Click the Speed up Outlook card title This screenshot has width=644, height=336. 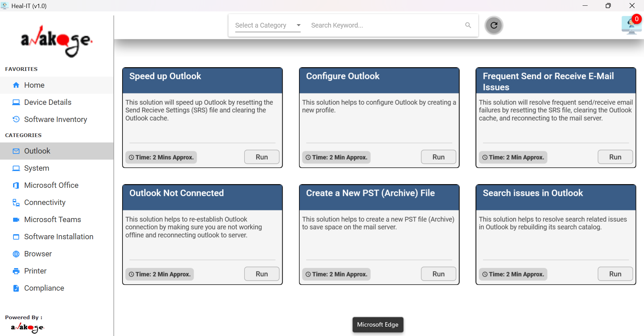click(165, 76)
